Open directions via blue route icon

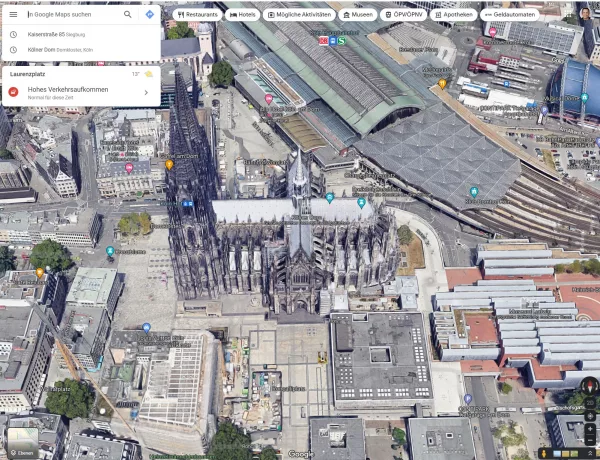click(150, 15)
